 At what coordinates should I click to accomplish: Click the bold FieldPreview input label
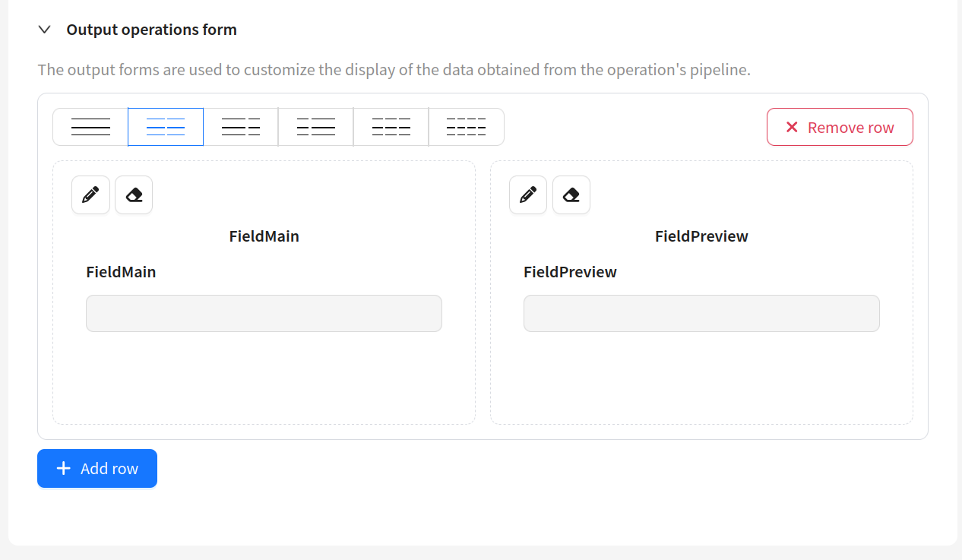pyautogui.click(x=570, y=272)
